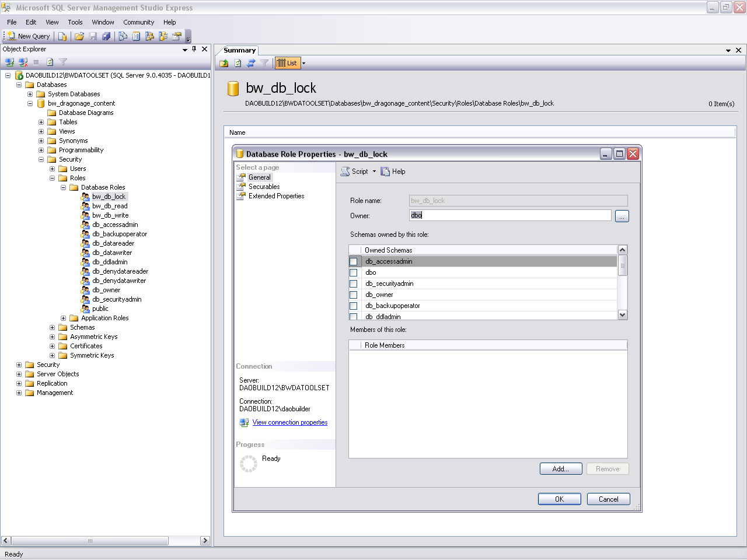This screenshot has height=560, width=747.
Task: Click the Open File folder icon
Action: coord(79,36)
